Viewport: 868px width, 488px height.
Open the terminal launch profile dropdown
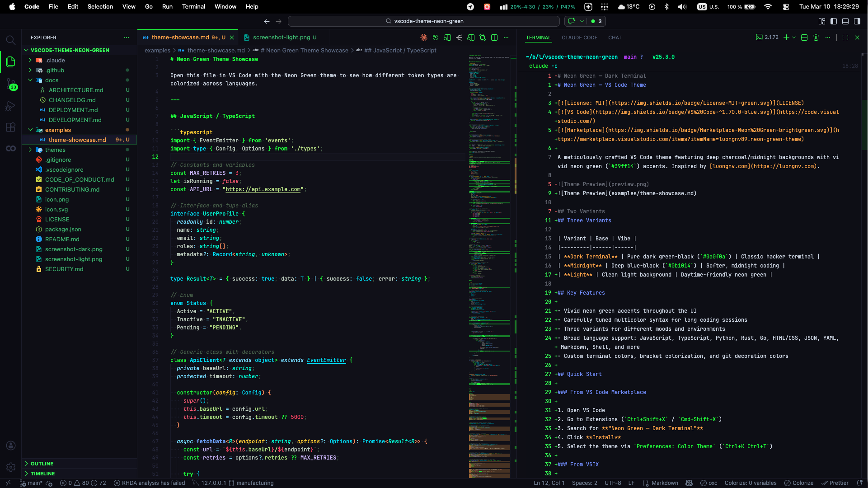point(794,38)
